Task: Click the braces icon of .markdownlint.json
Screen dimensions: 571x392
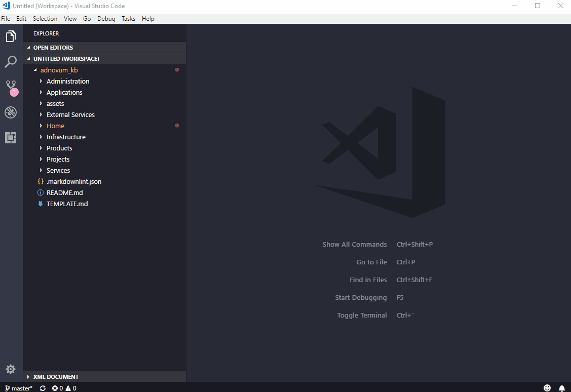Action: click(41, 181)
